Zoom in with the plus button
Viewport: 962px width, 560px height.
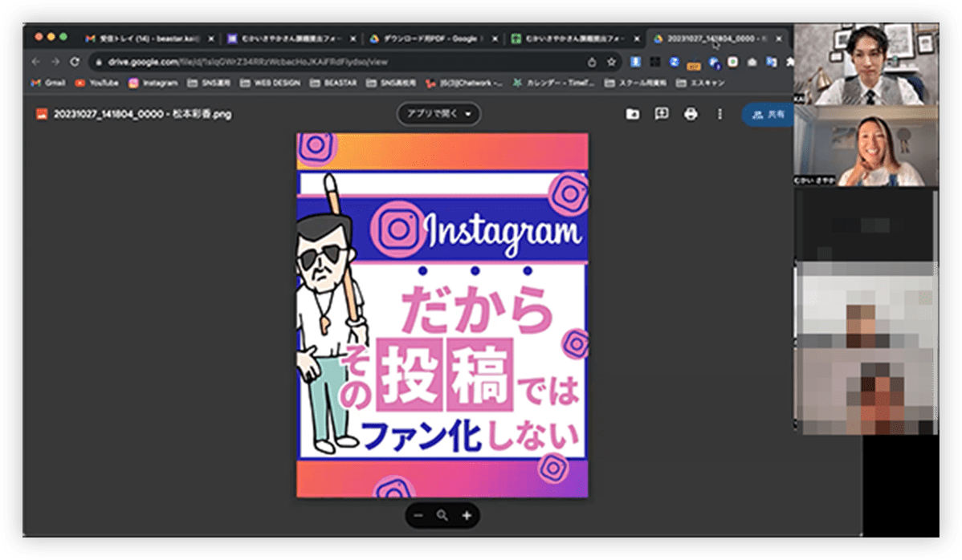click(x=467, y=516)
